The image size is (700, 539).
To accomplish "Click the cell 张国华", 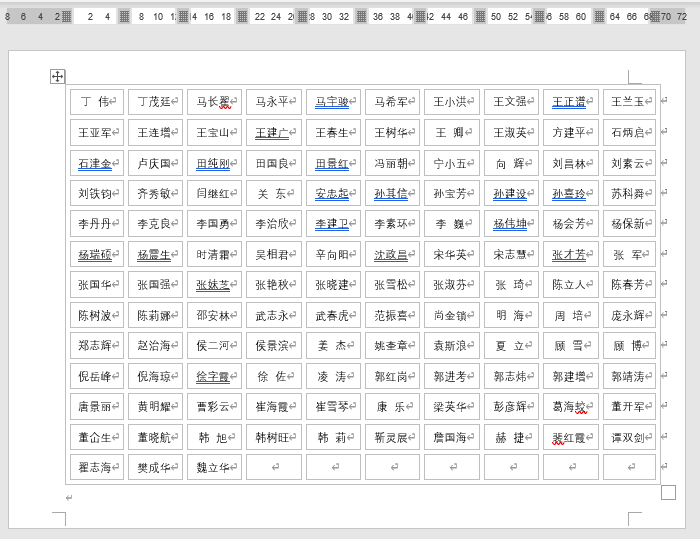I will pos(97,284).
